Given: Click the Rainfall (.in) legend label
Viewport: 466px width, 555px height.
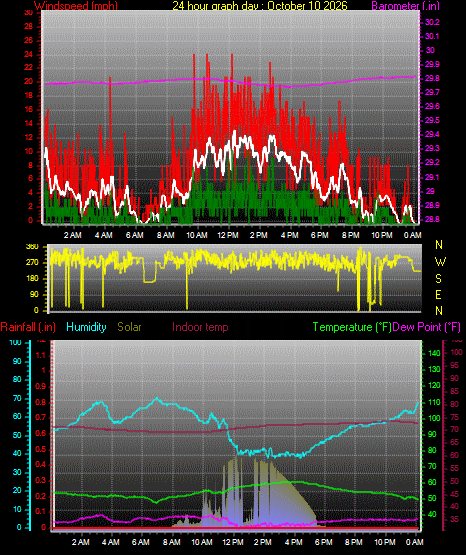Looking at the screenshot, I should point(28,327).
